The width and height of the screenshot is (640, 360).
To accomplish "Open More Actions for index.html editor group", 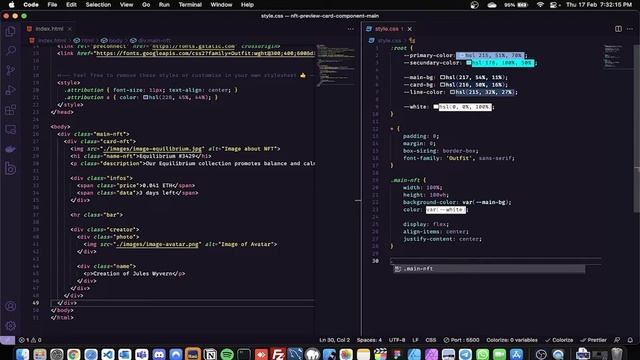I will tap(351, 29).
